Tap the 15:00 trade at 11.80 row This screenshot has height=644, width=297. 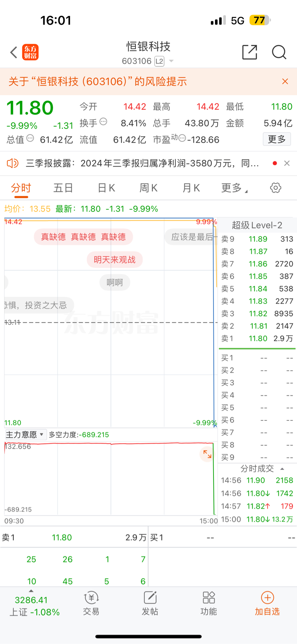[257, 519]
